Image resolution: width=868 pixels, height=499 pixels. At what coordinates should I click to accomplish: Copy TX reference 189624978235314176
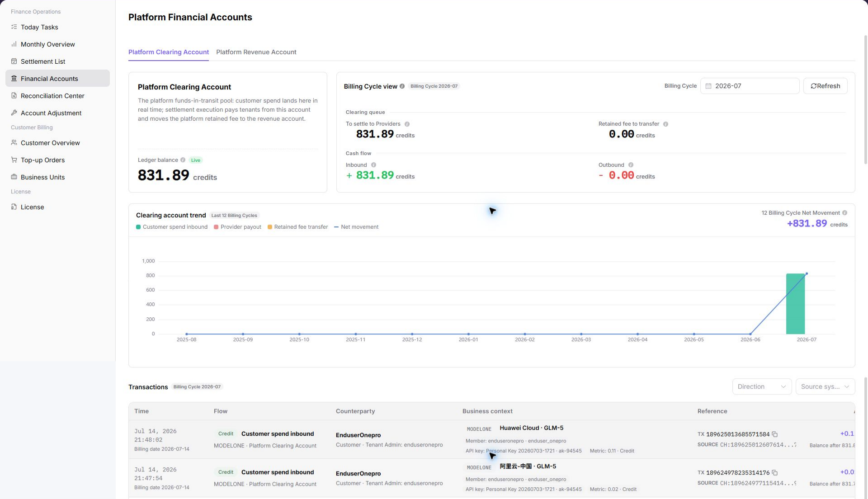(x=774, y=473)
